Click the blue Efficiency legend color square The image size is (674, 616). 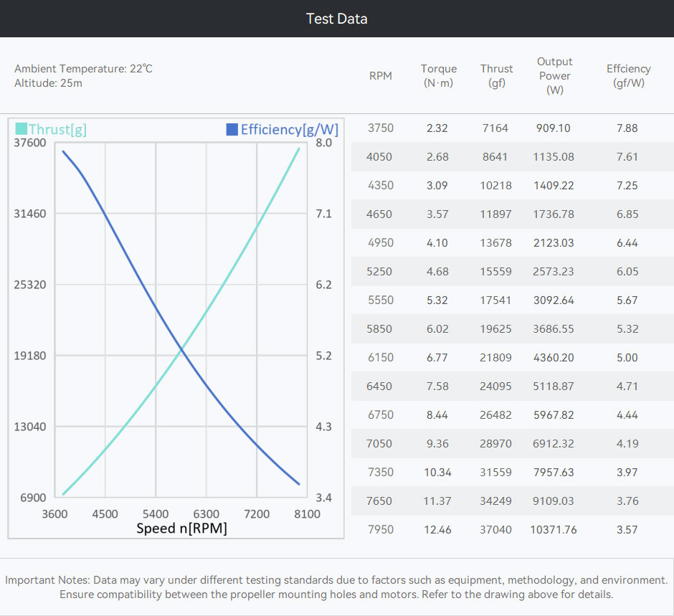point(232,129)
